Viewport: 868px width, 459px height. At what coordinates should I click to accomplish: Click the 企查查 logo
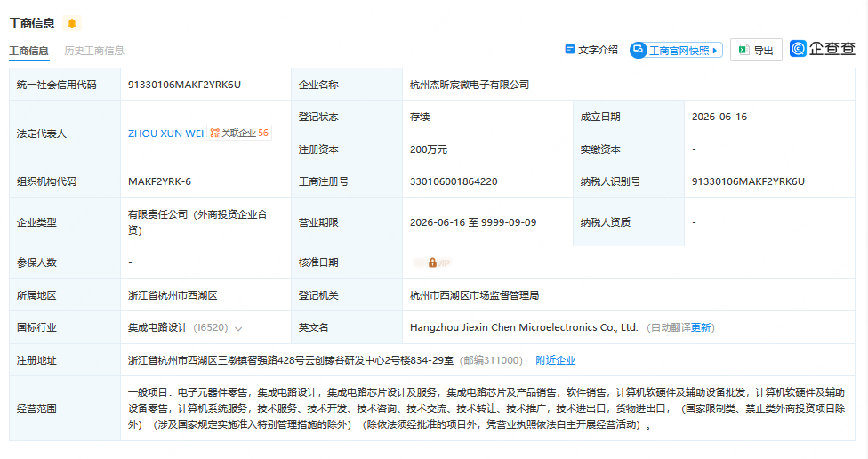tap(822, 49)
